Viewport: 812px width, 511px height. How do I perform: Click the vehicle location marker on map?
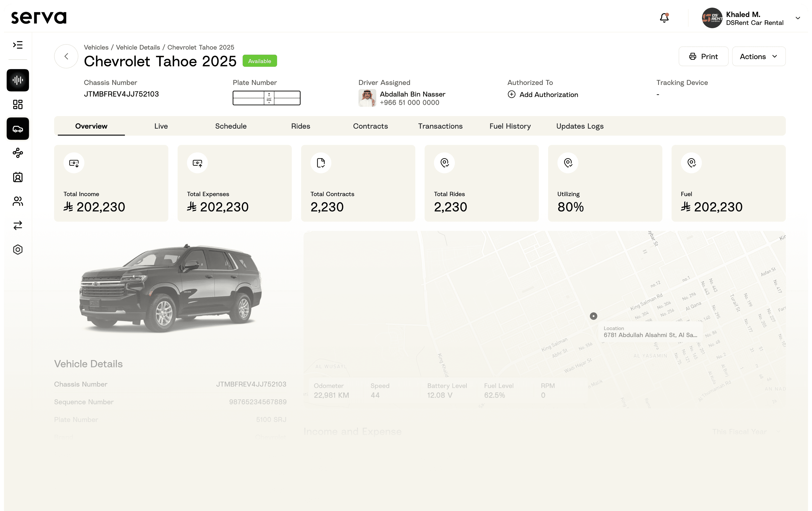pos(593,316)
